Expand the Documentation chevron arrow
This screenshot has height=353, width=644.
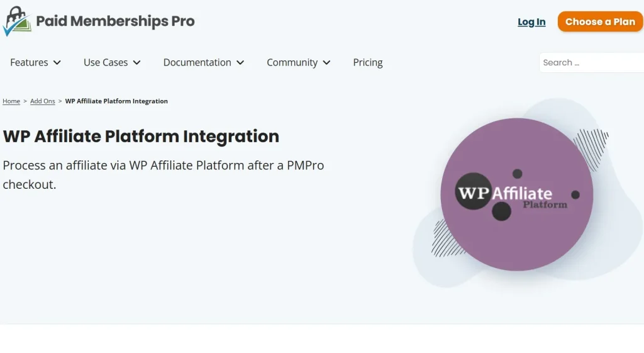240,62
